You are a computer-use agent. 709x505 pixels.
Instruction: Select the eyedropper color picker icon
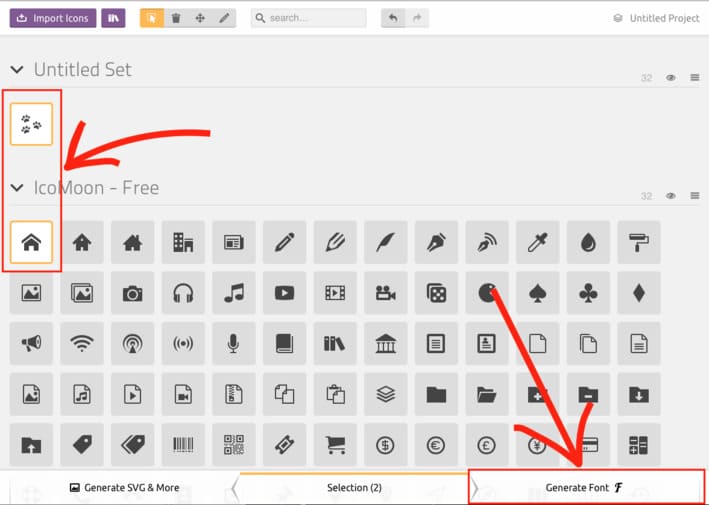pyautogui.click(x=537, y=242)
